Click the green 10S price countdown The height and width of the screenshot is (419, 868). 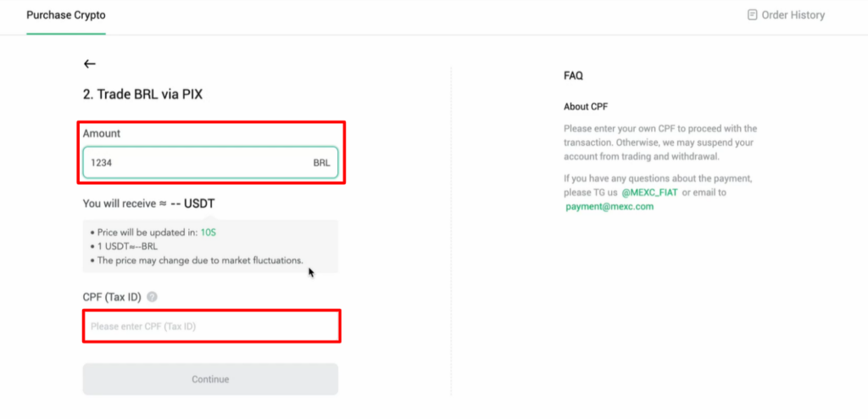[209, 232]
